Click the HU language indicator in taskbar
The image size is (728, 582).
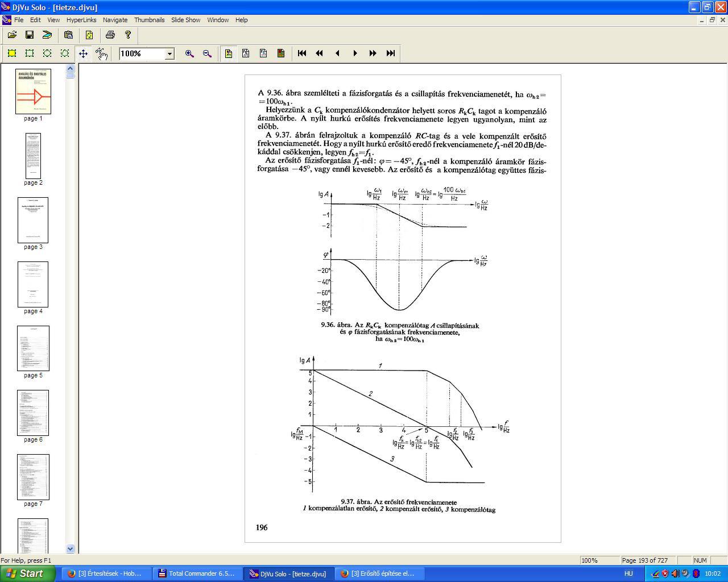(x=628, y=573)
